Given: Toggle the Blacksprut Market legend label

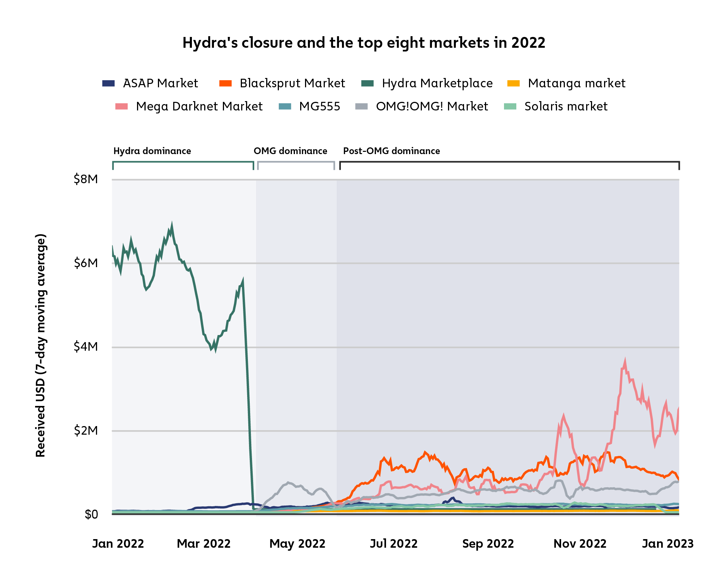Looking at the screenshot, I should [x=292, y=83].
